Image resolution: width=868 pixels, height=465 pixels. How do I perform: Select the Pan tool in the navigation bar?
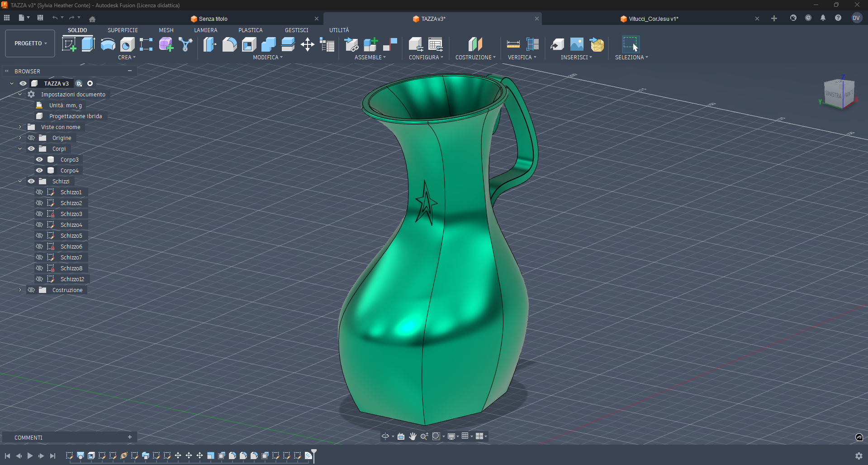[x=412, y=436]
